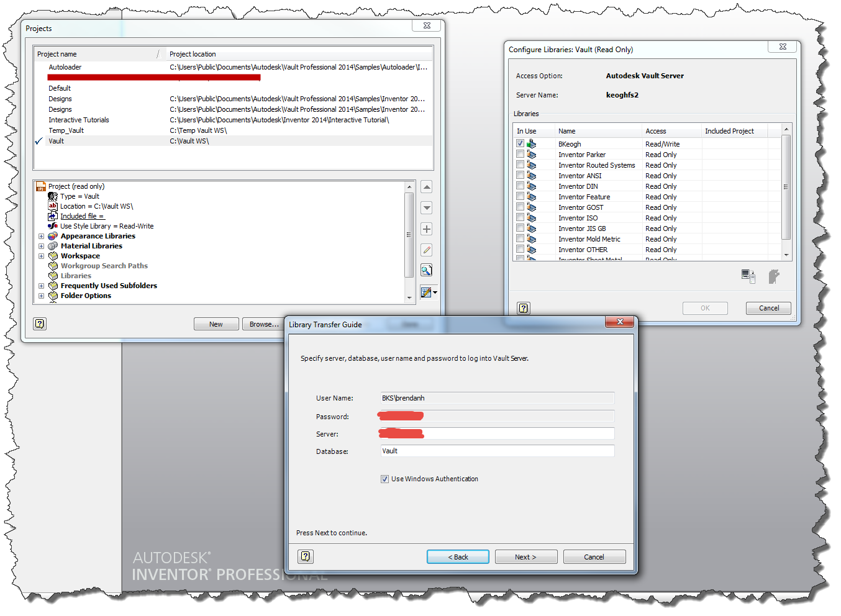This screenshot has height=616, width=841.
Task: Open help in the Projects window
Action: pyautogui.click(x=40, y=324)
